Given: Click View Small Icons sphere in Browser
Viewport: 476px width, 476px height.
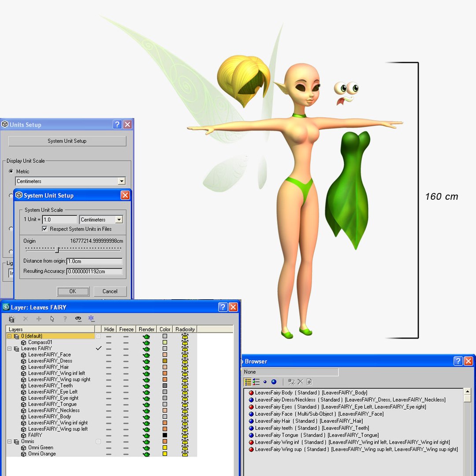Looking at the screenshot, I should click(265, 382).
